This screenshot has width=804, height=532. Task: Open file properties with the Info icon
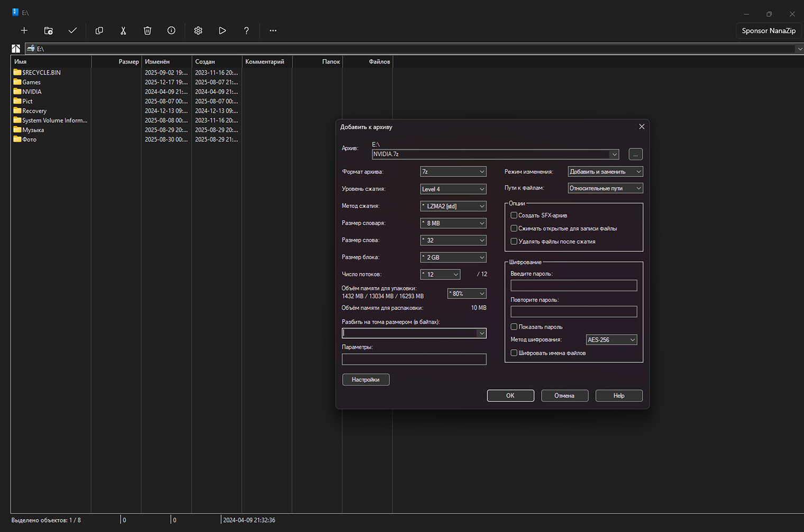tap(171, 31)
